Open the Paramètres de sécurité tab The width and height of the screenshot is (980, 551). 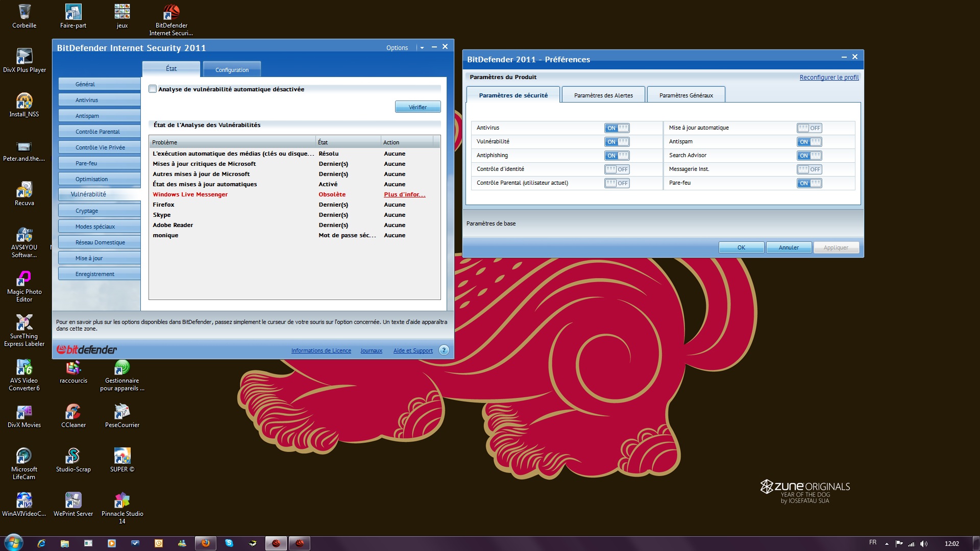(x=513, y=95)
